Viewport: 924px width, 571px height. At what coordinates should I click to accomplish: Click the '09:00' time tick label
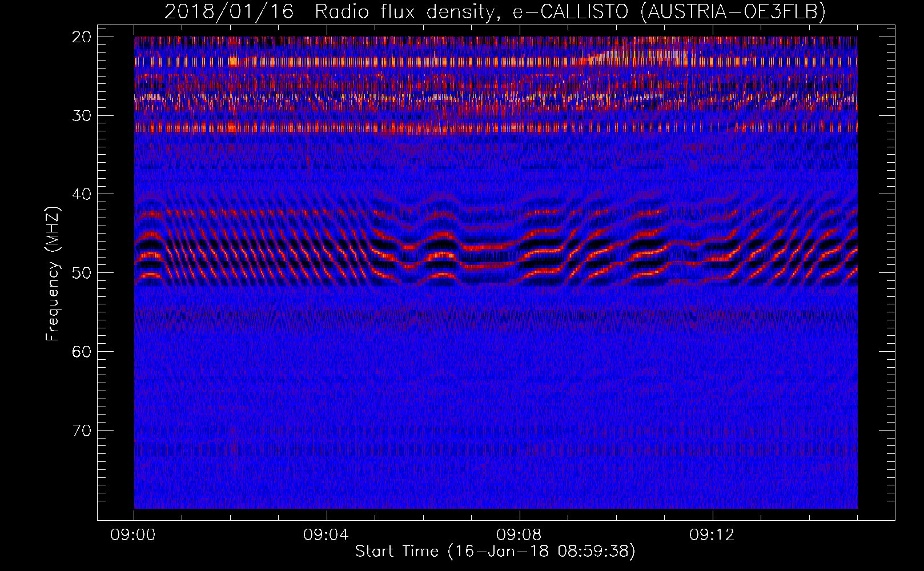click(x=134, y=535)
